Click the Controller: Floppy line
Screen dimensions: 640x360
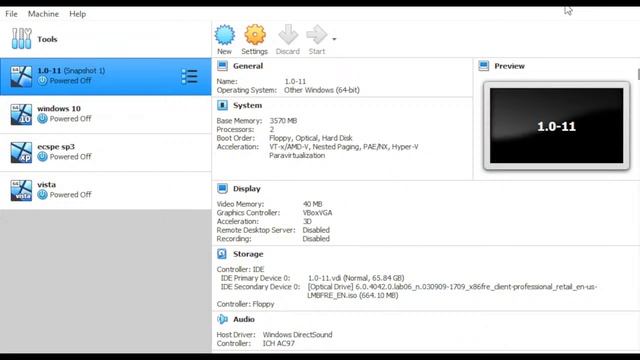point(246,304)
